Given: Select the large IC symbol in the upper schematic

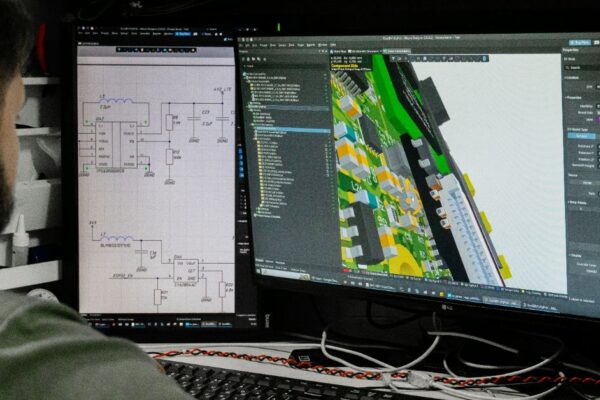Looking at the screenshot, I should (116, 145).
